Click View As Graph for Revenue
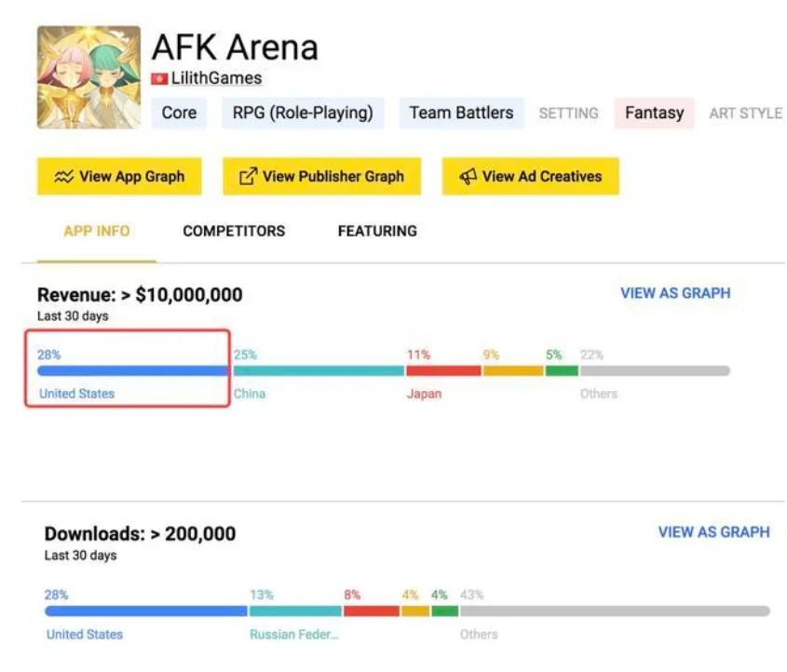The width and height of the screenshot is (787, 672). click(x=675, y=293)
